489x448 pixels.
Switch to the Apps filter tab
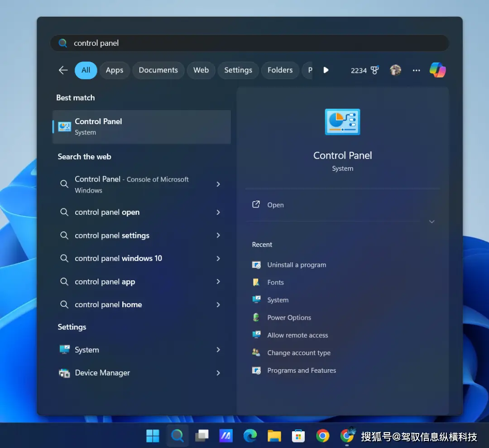[115, 70]
